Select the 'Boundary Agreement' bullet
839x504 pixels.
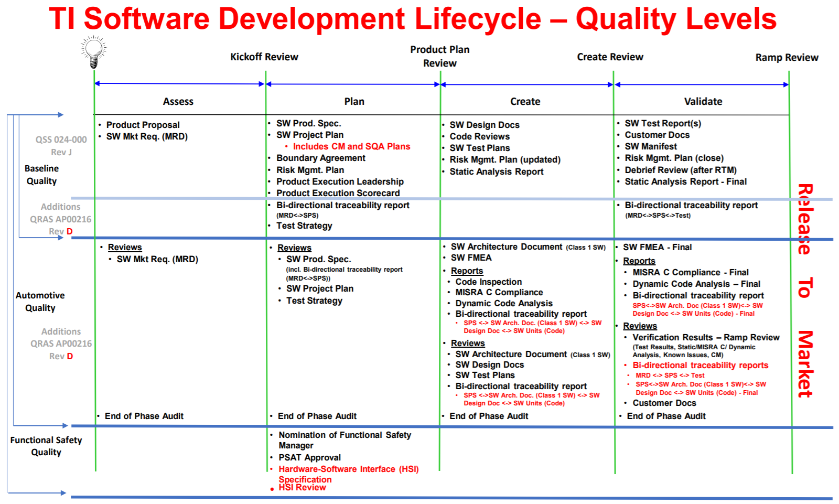(x=321, y=158)
